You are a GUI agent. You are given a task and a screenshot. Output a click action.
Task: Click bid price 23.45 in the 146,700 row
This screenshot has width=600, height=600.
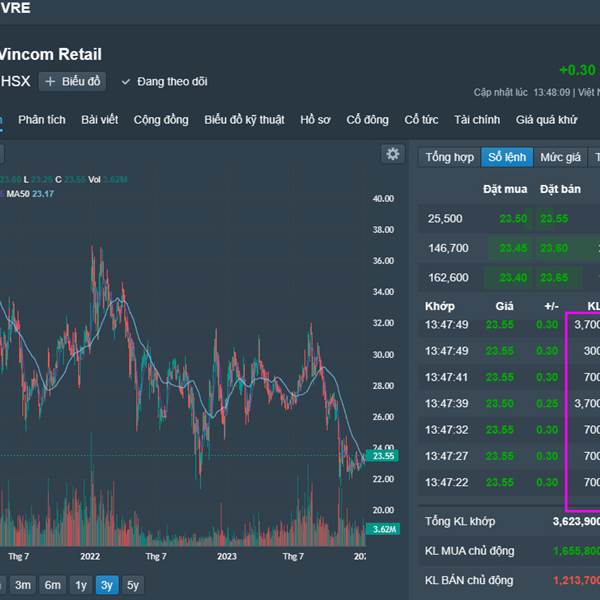(513, 248)
